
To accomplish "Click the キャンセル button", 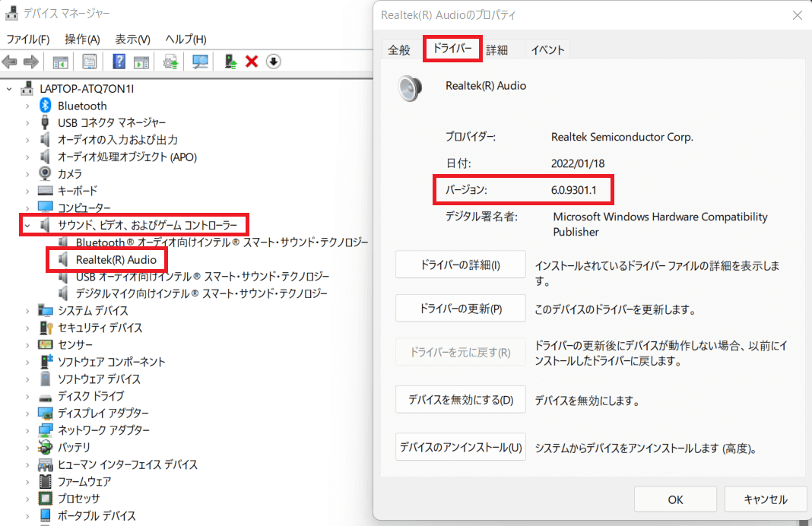I will point(766,499).
